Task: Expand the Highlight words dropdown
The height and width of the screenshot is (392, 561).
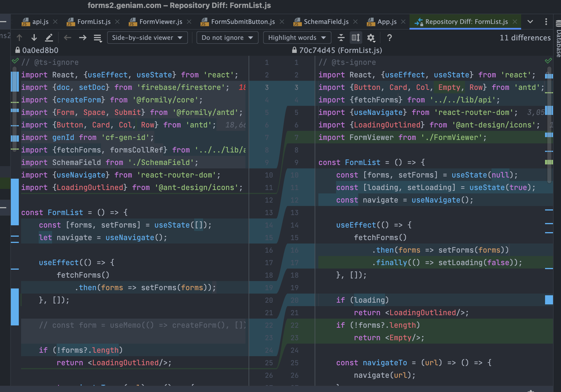Action: coord(297,38)
